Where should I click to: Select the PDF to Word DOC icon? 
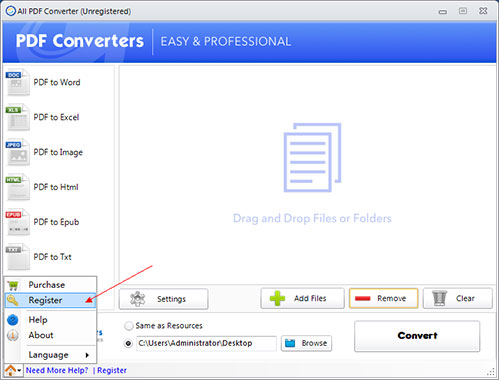click(18, 82)
